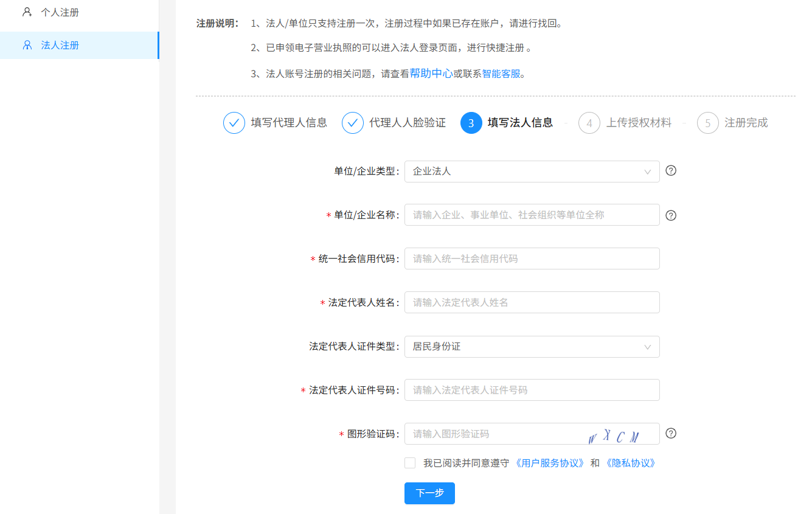
Task: Click step 5 circle for 注册完成
Action: pyautogui.click(x=708, y=123)
